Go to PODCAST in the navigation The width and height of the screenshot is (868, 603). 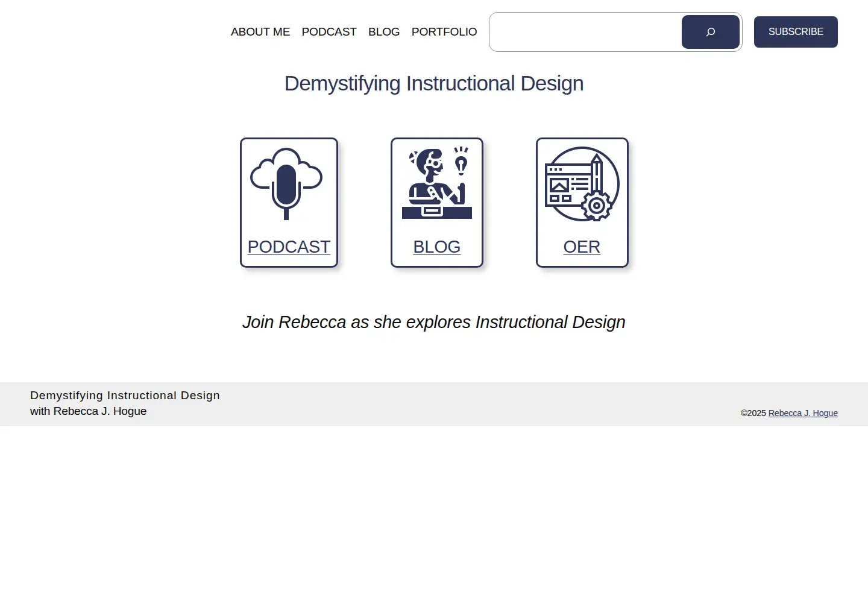pyautogui.click(x=329, y=32)
